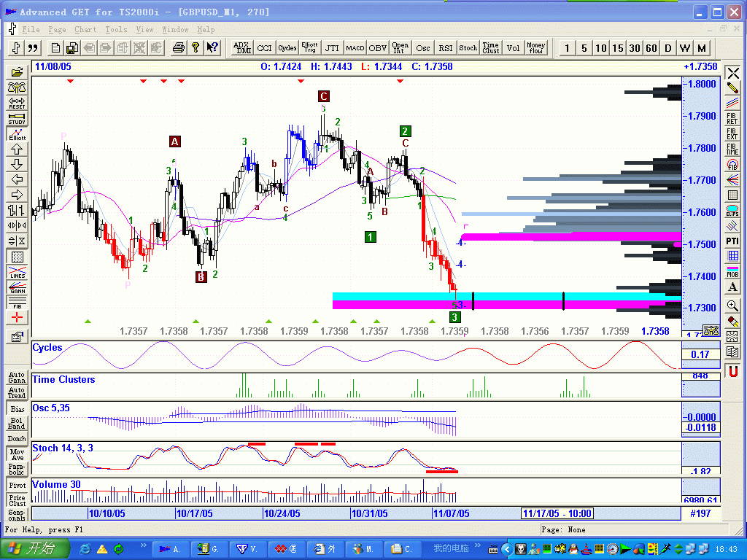Select the Ellipse tool
This screenshot has width=747, height=560.
tap(732, 211)
